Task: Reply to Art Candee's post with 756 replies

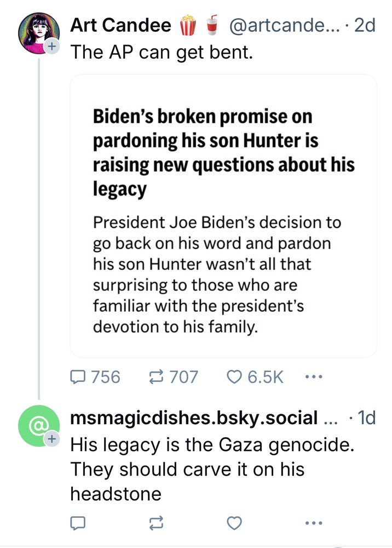Action: click(x=80, y=377)
